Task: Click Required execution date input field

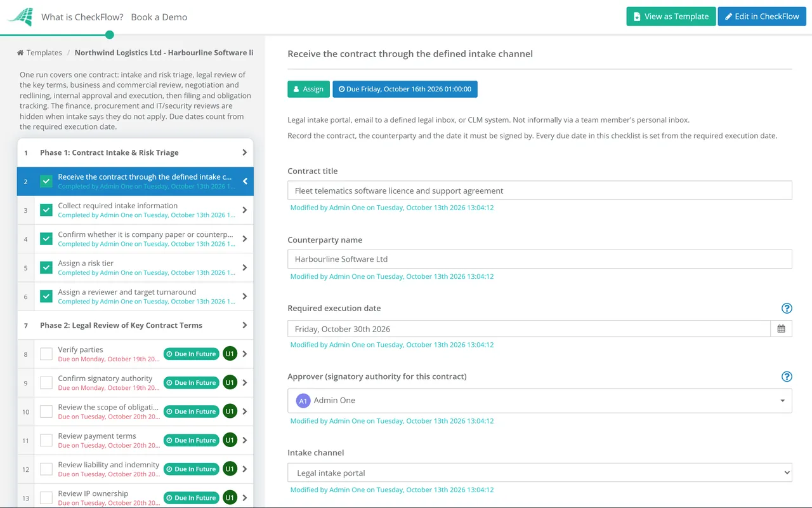Action: pyautogui.click(x=529, y=329)
